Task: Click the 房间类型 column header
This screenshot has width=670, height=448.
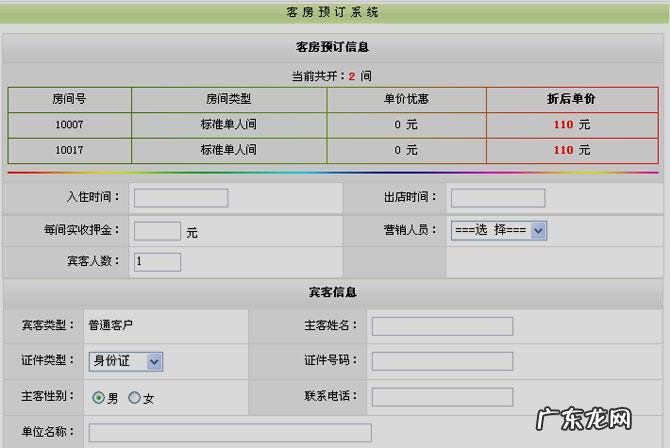Action: (228, 99)
